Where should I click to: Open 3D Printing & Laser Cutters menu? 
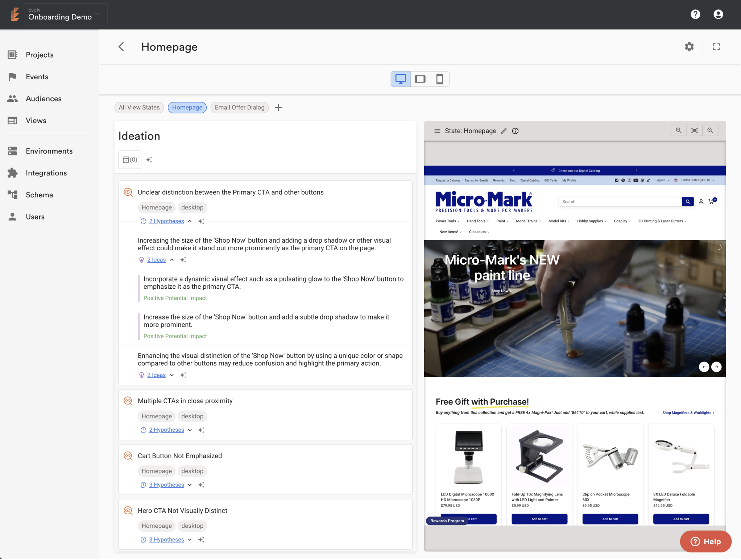point(662,221)
